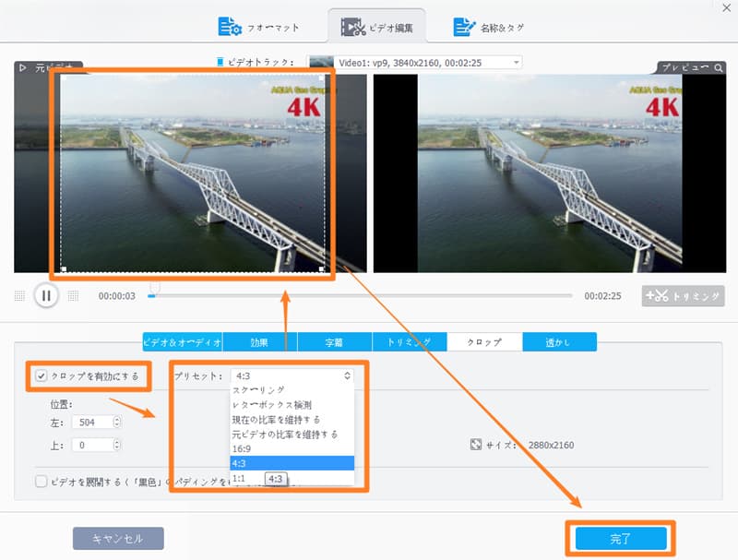The width and height of the screenshot is (738, 560).
Task: Open the 効果 tab
Action: 259,342
